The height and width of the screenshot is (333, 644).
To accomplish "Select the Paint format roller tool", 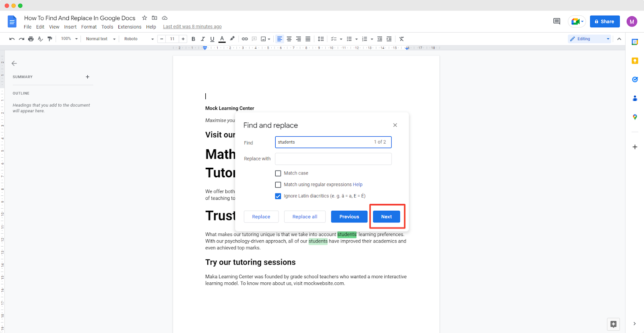I will point(50,39).
